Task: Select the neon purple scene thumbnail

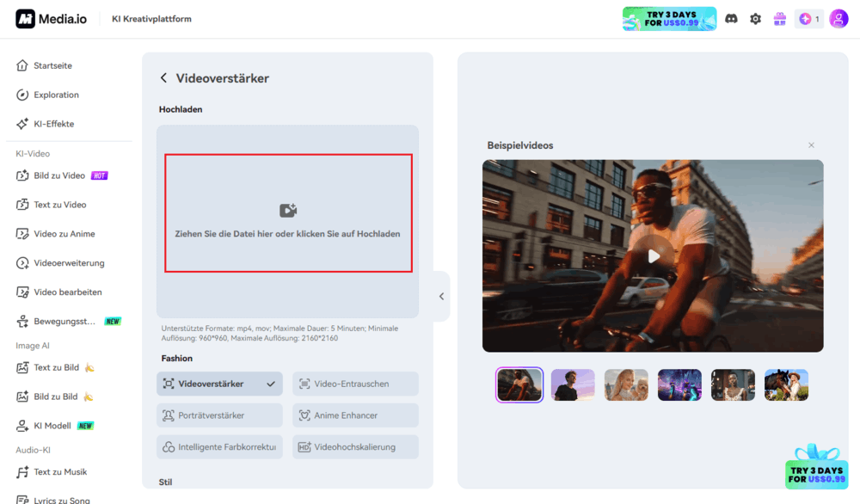Action: point(679,385)
